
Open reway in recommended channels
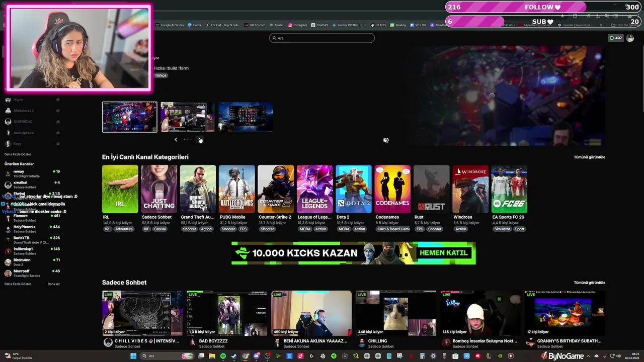click(32, 174)
